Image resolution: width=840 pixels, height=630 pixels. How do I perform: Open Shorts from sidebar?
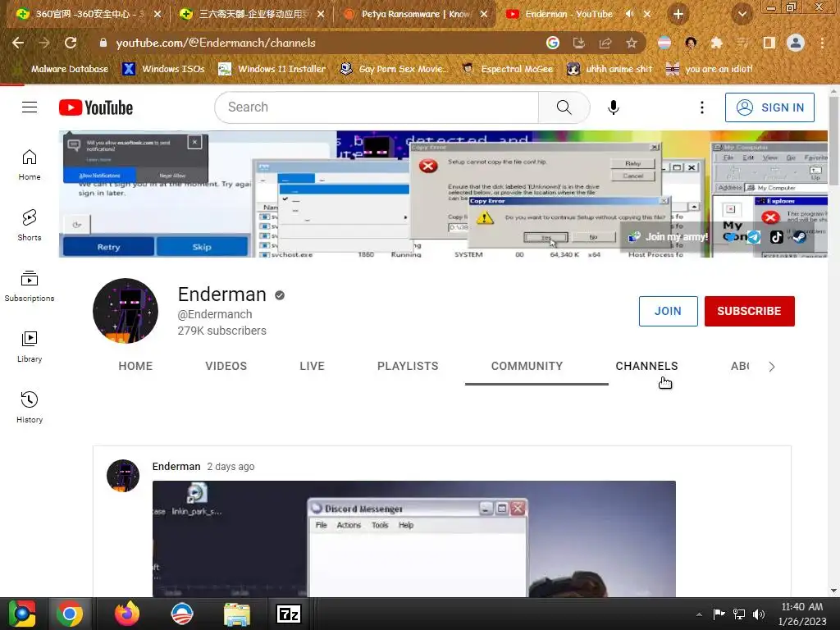(x=30, y=225)
